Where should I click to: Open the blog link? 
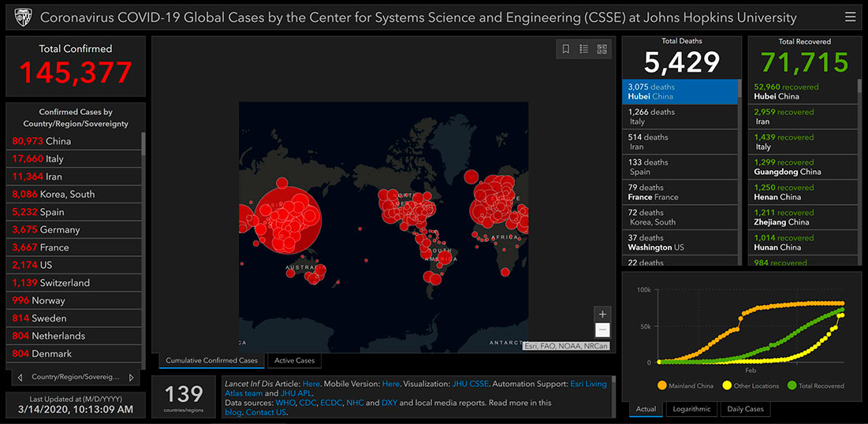233,412
